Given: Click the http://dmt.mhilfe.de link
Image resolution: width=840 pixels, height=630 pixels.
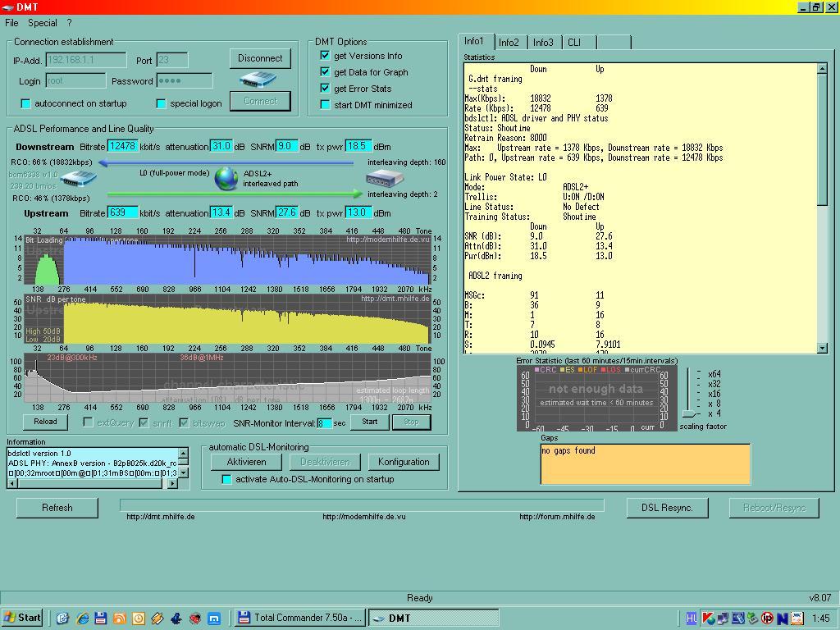Looking at the screenshot, I should [x=161, y=517].
